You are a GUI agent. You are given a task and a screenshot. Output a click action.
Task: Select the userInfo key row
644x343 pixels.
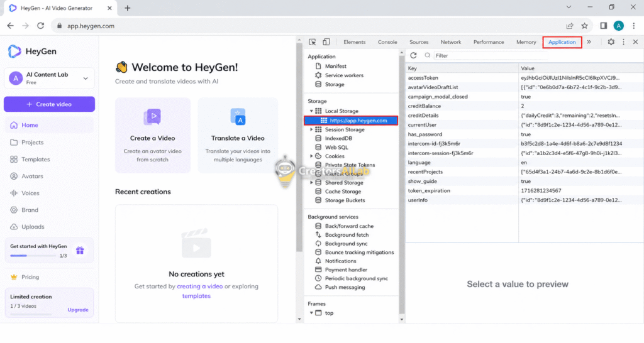(525, 200)
